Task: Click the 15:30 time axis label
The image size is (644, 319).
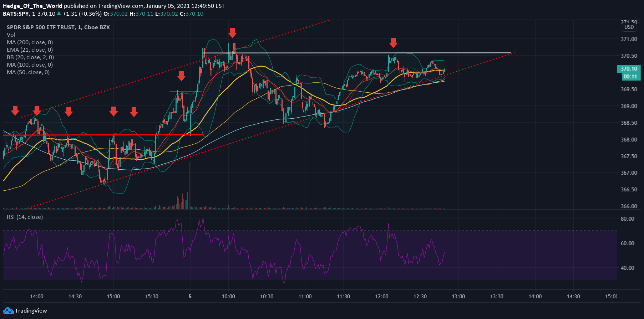Action: 152,296
